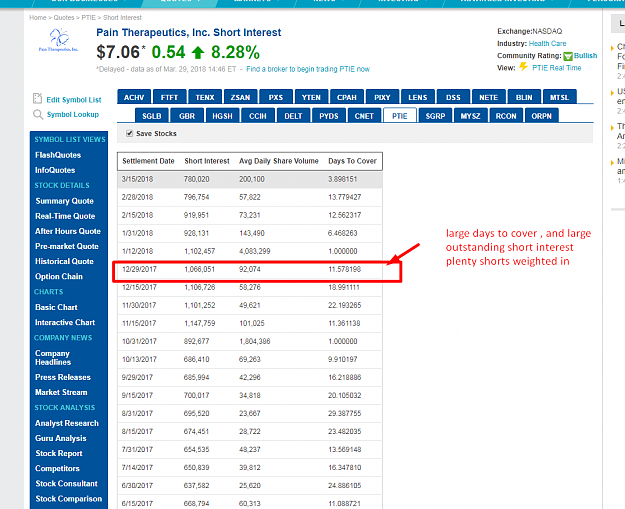Switch to the SGLB symbol tab
625x509 pixels.
point(152,116)
